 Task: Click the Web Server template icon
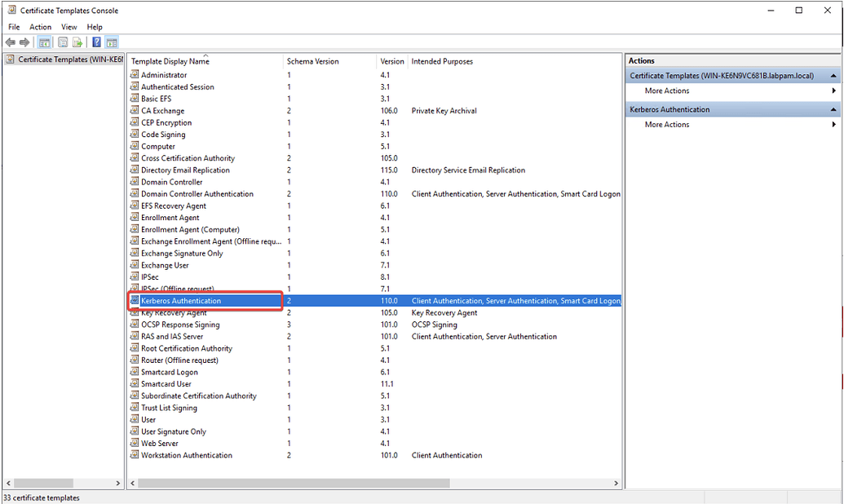(136, 443)
